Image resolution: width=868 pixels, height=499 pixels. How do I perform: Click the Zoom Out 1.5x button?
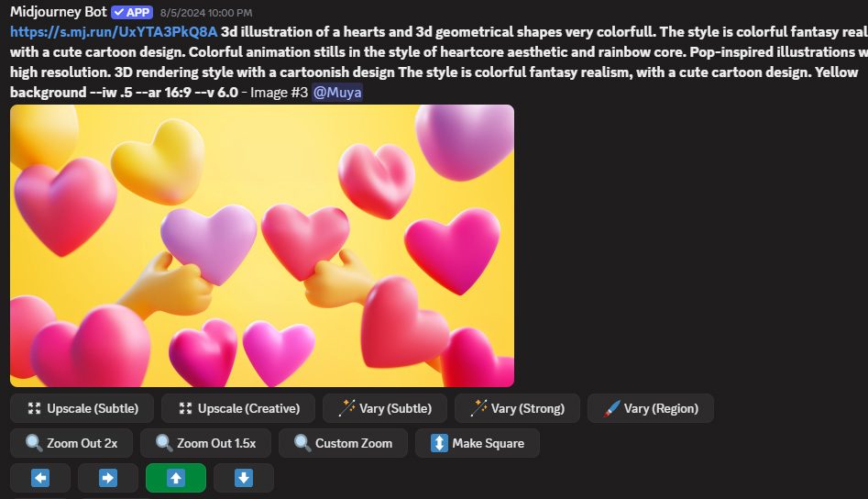[x=205, y=443]
